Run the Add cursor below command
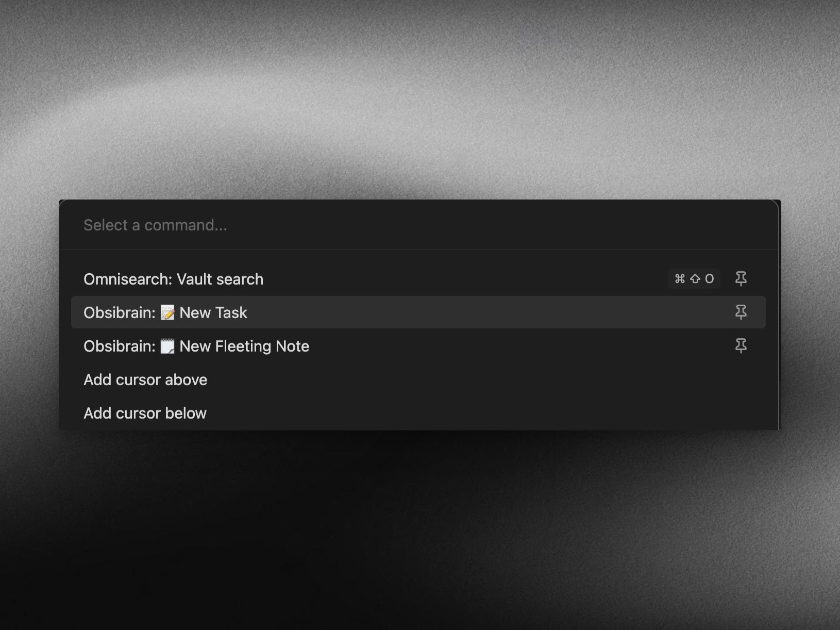Viewport: 840px width, 630px height. tap(418, 413)
